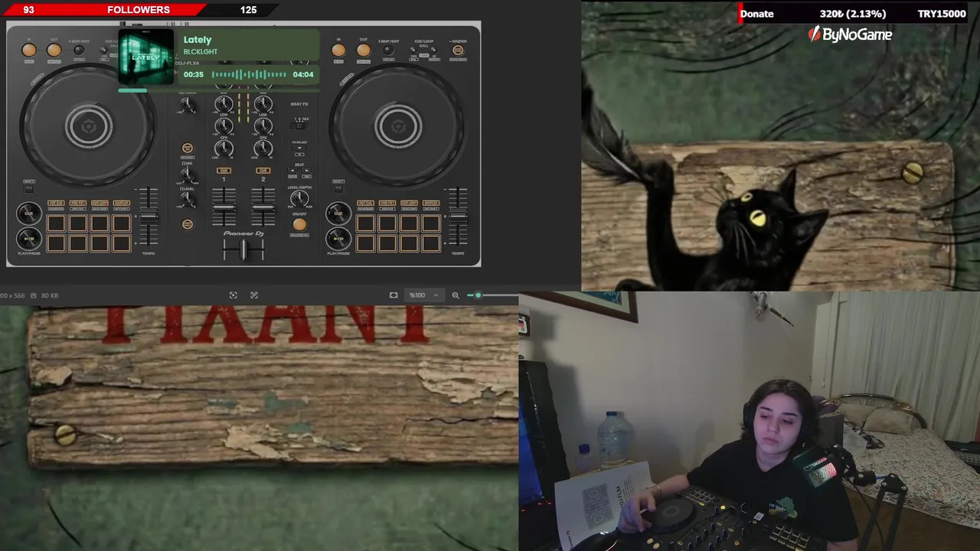Image resolution: width=980 pixels, height=551 pixels.
Task: Click the BLCKLGHT artist name
Action: [201, 52]
